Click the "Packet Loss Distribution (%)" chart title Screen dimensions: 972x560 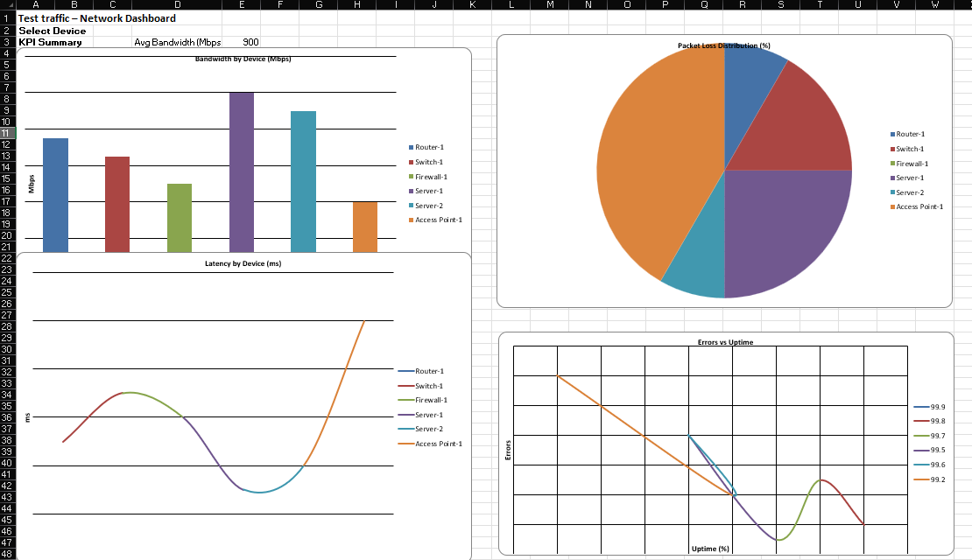(725, 45)
